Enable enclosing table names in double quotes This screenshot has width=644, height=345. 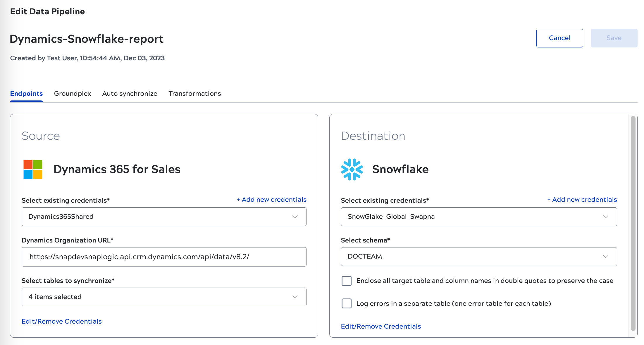point(346,281)
